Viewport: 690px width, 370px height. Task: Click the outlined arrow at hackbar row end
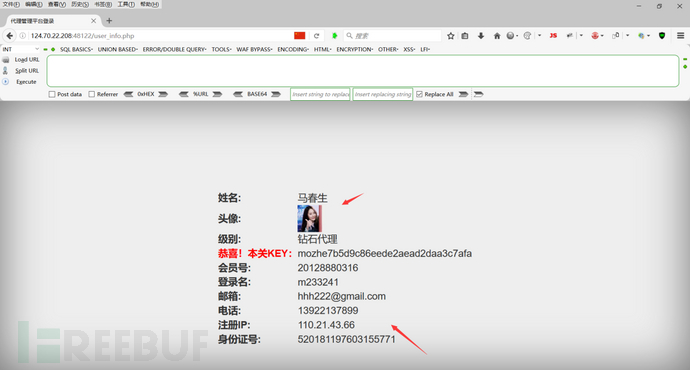coord(478,94)
